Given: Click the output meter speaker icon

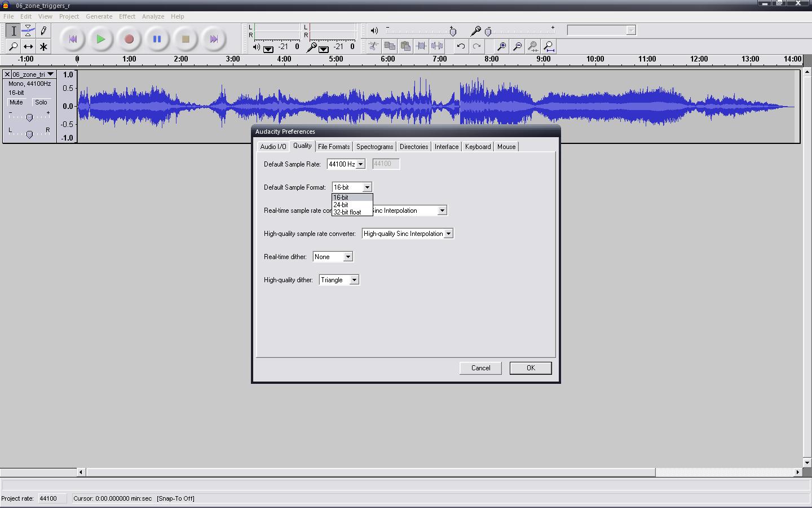Looking at the screenshot, I should (x=257, y=47).
